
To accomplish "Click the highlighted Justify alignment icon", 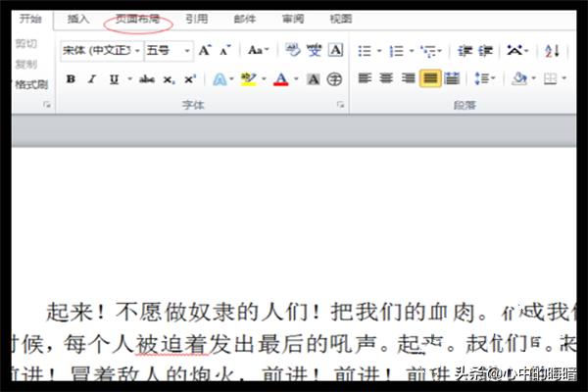I will click(x=430, y=78).
